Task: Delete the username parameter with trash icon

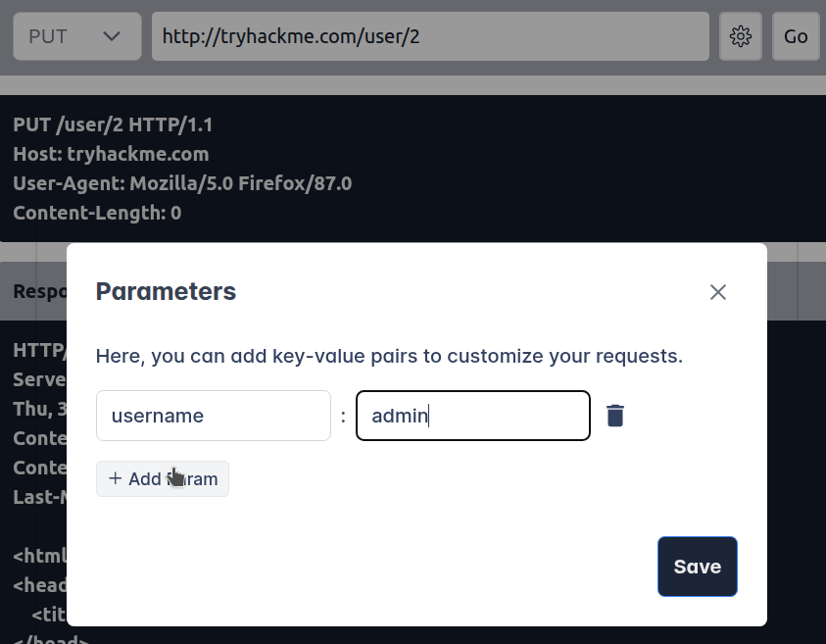Action: pos(615,416)
